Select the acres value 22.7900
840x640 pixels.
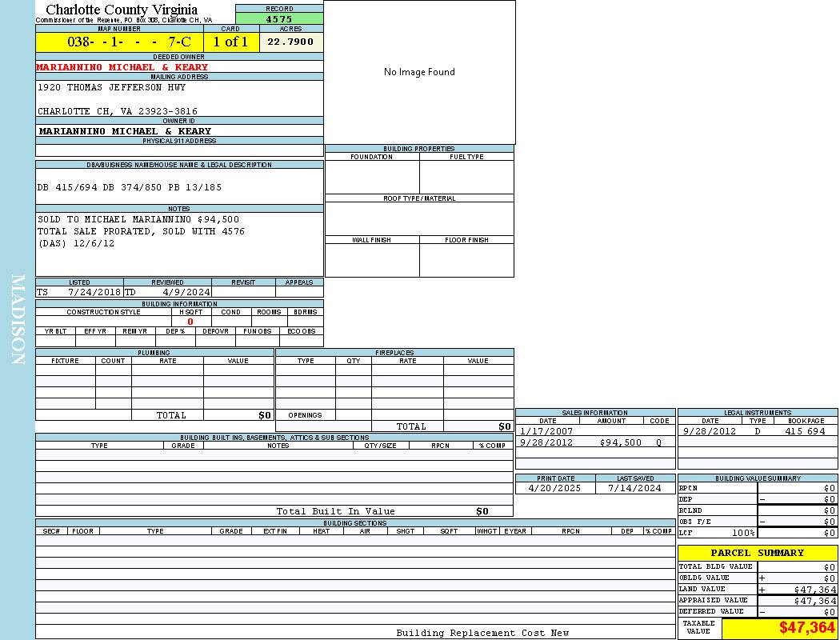pos(290,42)
